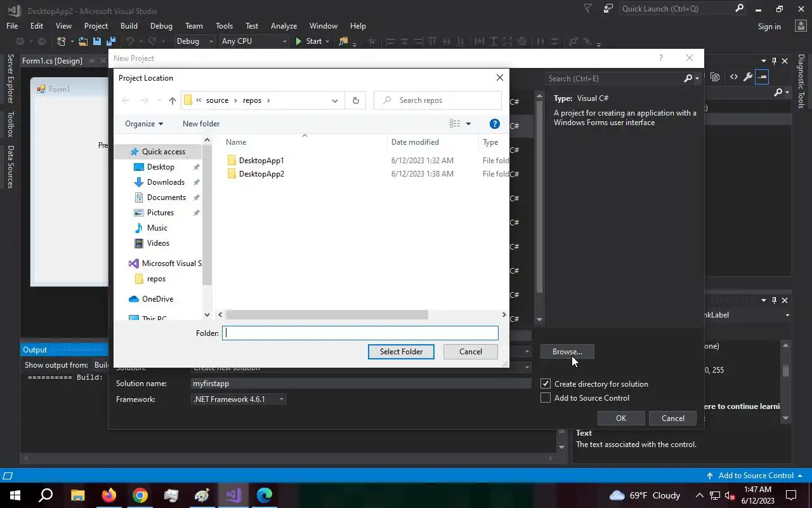This screenshot has width=812, height=508.
Task: Uncheck Create directory for solution
Action: 546,384
